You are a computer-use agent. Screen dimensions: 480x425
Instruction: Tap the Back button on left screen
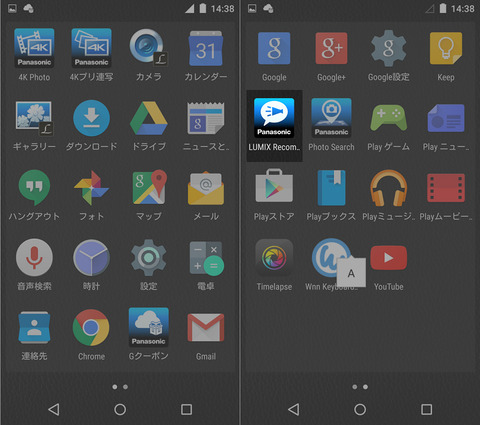click(54, 409)
